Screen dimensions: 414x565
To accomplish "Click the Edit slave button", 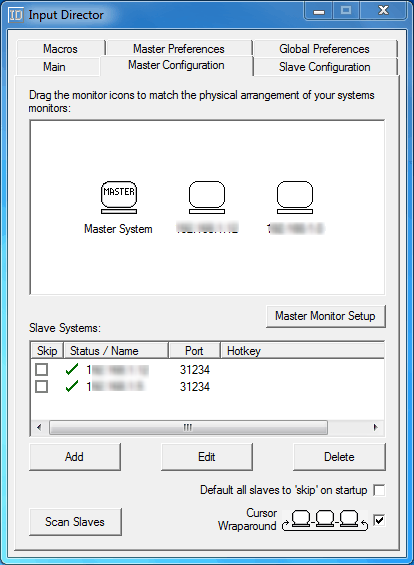I will pyautogui.click(x=207, y=457).
